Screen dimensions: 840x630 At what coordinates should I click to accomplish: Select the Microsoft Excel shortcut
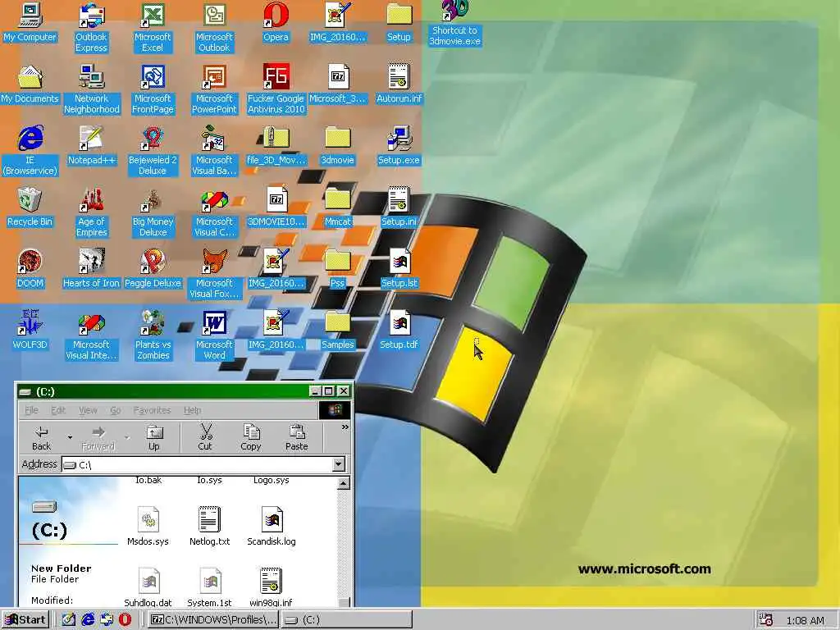pyautogui.click(x=153, y=27)
